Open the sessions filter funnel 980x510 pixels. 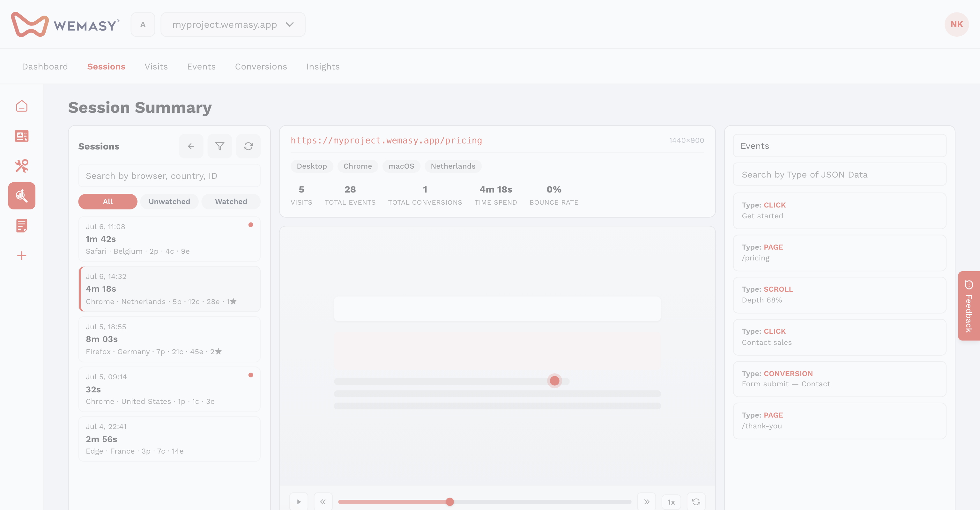[220, 146]
